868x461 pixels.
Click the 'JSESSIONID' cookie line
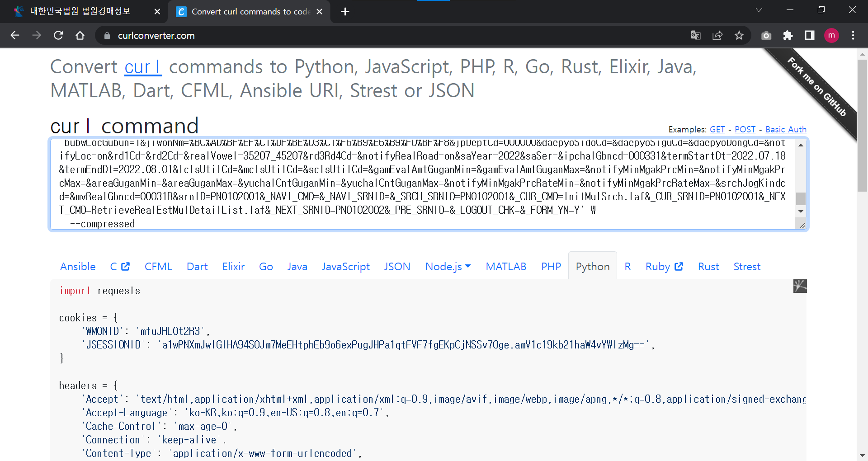(x=368, y=345)
